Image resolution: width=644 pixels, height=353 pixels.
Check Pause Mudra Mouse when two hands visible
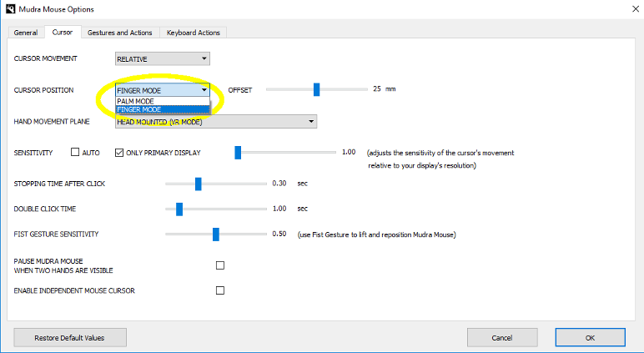[220, 265]
